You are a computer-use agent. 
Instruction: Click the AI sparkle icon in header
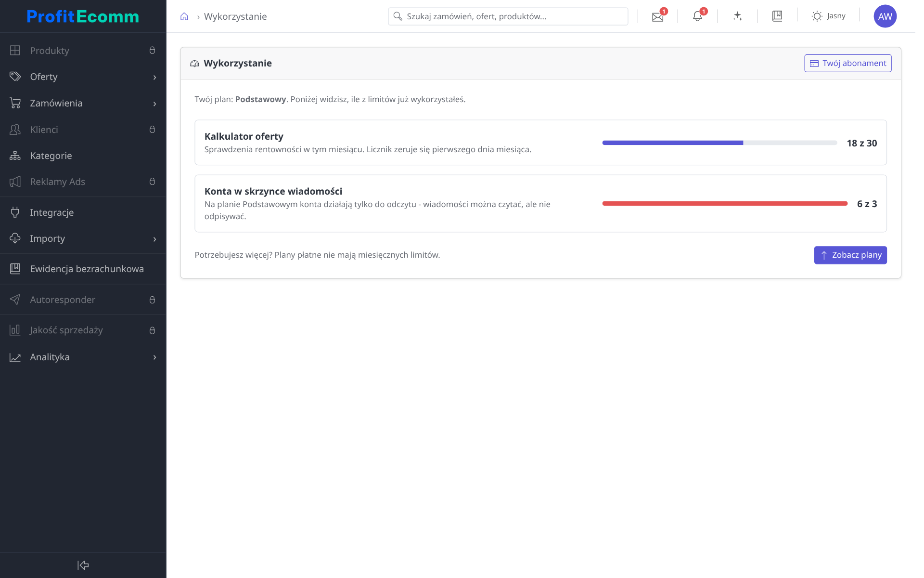click(737, 16)
